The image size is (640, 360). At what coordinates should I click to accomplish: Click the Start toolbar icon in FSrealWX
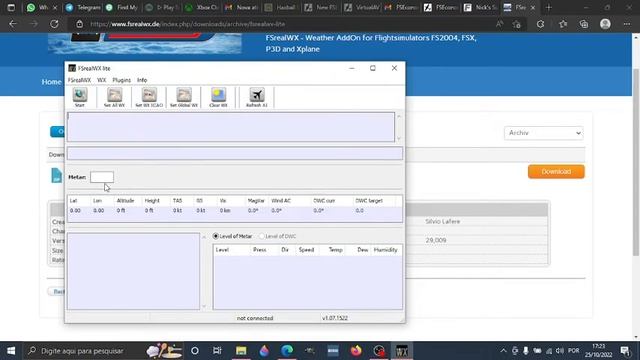coord(80,97)
